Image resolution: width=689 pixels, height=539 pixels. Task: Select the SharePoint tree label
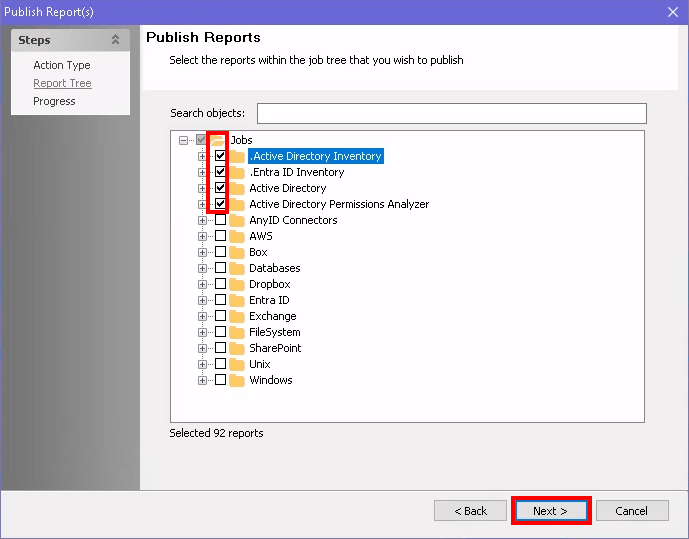pyautogui.click(x=275, y=348)
